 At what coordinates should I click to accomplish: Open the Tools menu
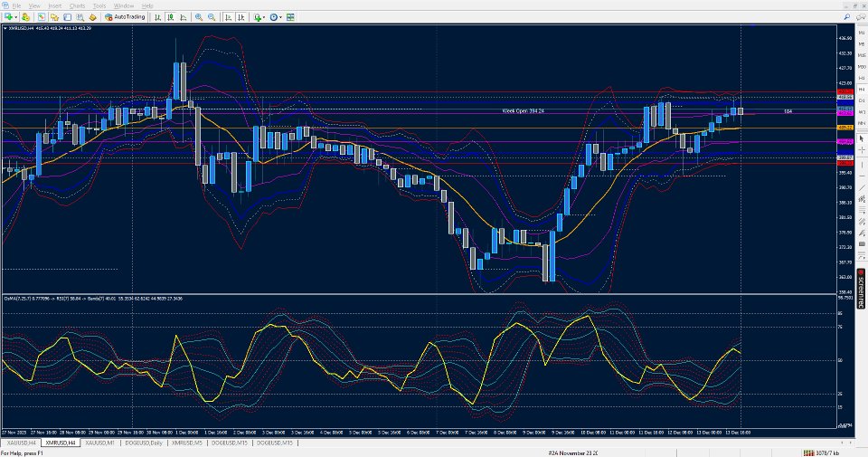[99, 5]
